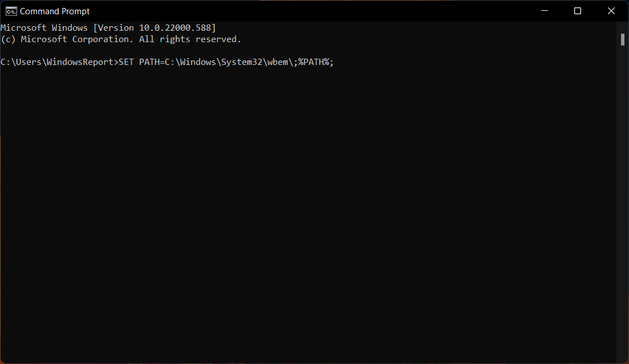Click the scrollbar track below the thumb

point(622,171)
